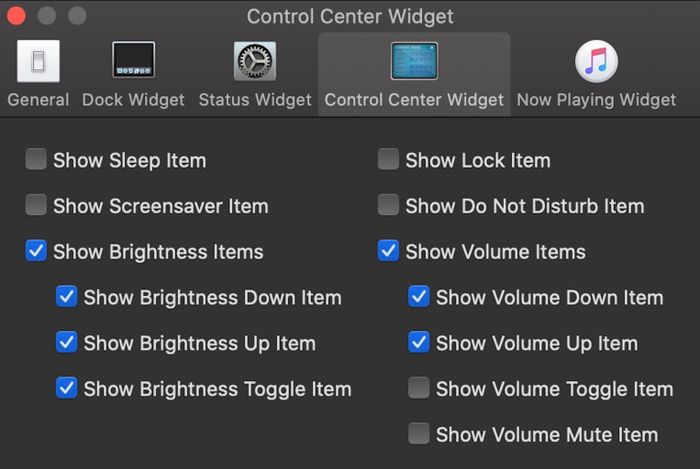
Task: Disable Show Brightness Down Item
Action: [67, 297]
